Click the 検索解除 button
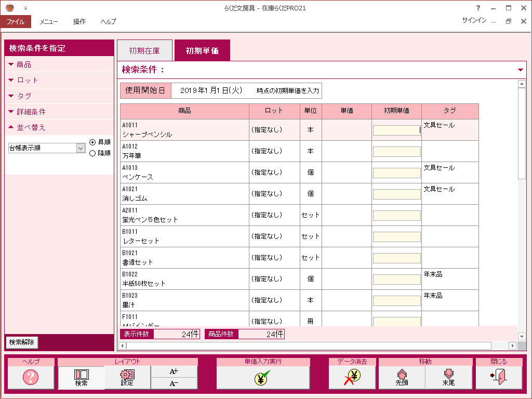The image size is (532, 399). pyautogui.click(x=22, y=342)
